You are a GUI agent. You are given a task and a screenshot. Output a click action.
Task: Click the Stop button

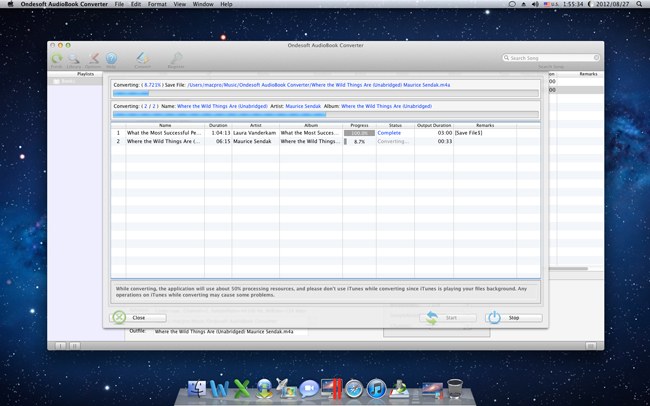pyautogui.click(x=514, y=318)
